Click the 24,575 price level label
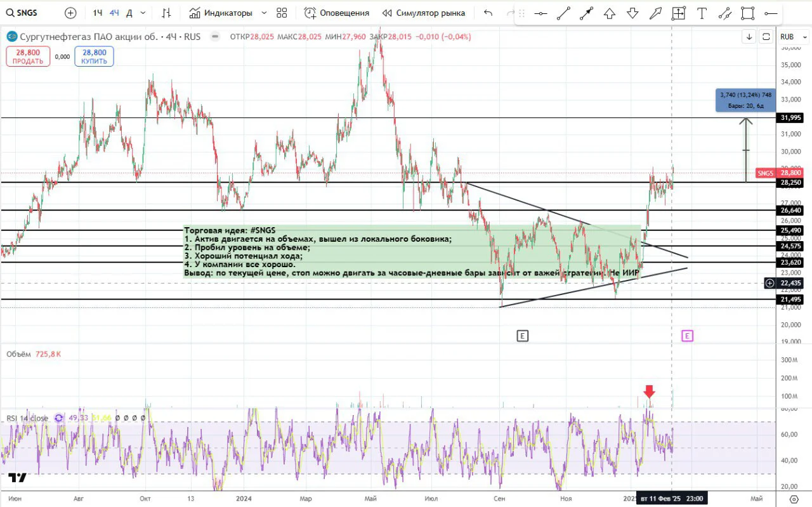This screenshot has height=507, width=812. click(x=791, y=246)
